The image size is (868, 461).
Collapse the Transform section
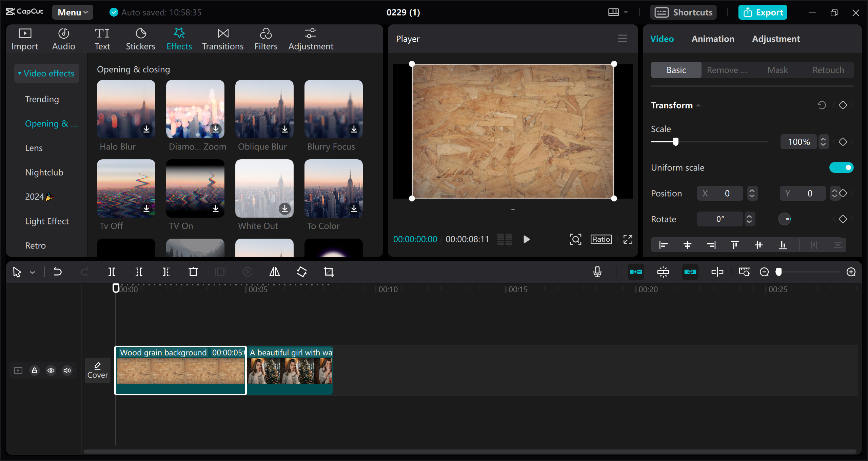click(698, 105)
